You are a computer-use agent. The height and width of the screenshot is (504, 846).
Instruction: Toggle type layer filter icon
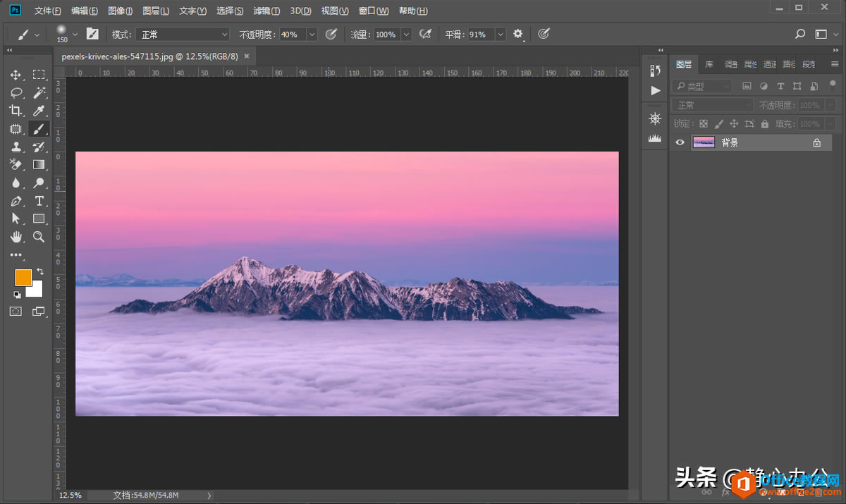click(x=780, y=86)
